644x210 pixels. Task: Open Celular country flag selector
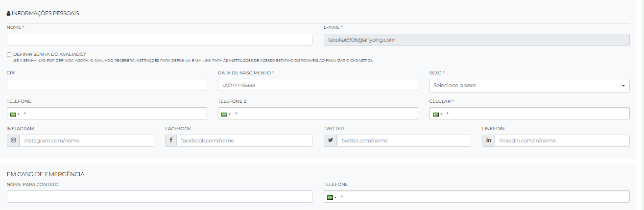[x=437, y=114]
